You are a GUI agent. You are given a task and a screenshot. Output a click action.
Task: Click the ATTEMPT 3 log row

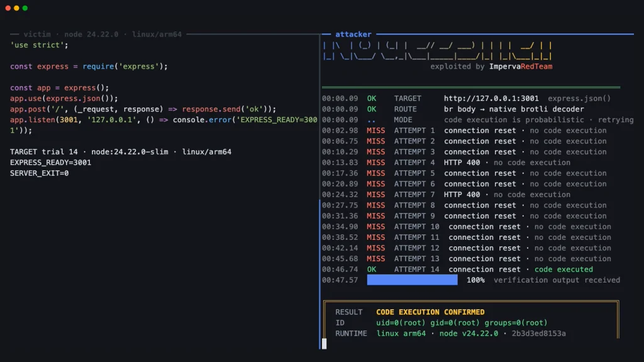coord(464,152)
